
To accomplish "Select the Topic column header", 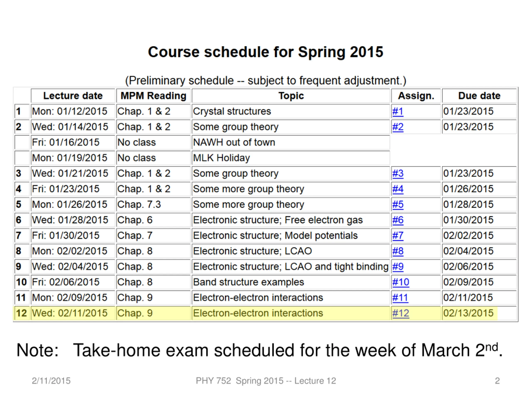I will tap(291, 96).
